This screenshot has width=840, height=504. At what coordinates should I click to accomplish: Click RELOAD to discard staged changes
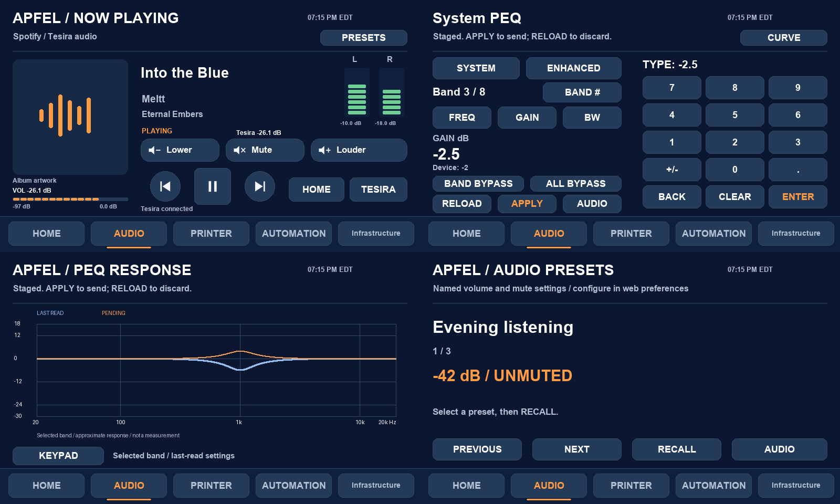coord(462,204)
